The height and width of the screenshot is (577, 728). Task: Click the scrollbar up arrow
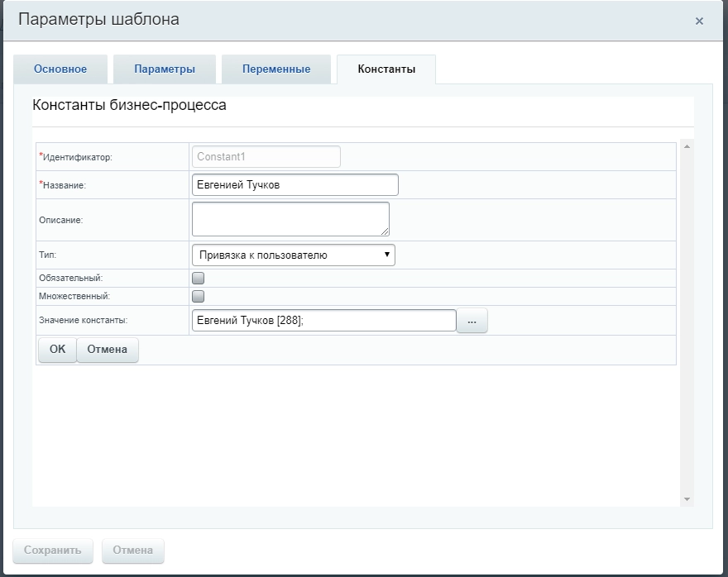pos(687,147)
